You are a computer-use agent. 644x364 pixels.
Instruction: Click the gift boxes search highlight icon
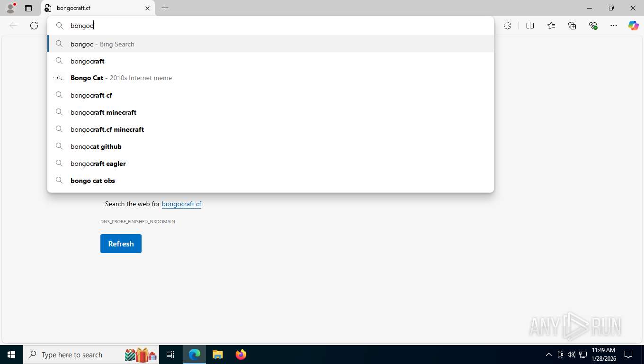tap(141, 355)
